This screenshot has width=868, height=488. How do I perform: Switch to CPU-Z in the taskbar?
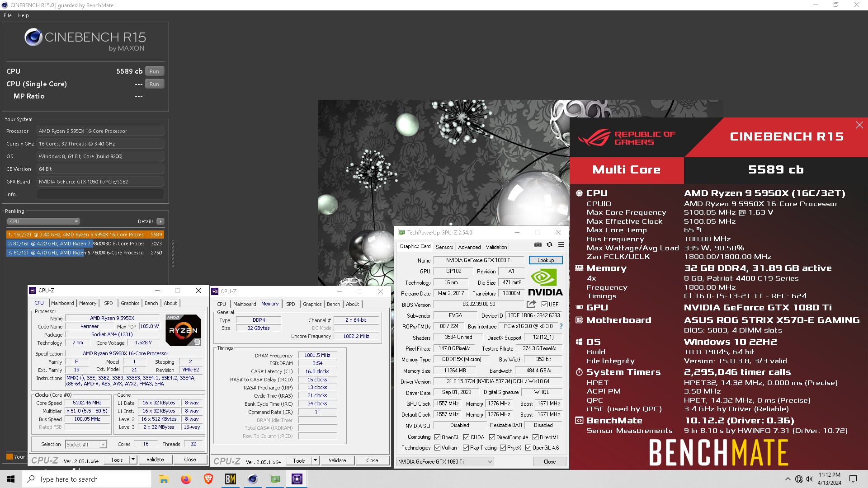[297, 479]
